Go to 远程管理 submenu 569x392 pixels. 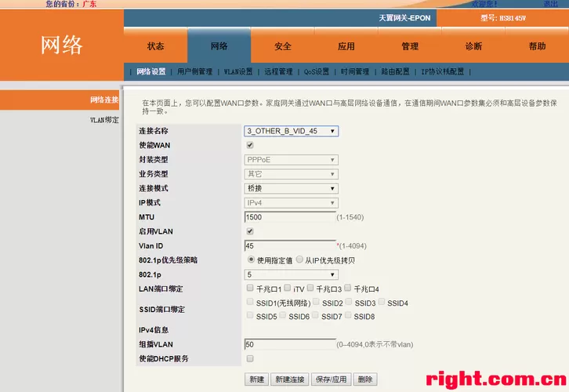tap(278, 71)
